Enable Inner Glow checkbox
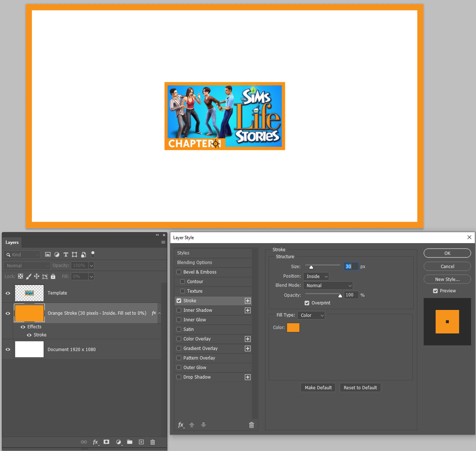The image size is (476, 451). coord(179,319)
